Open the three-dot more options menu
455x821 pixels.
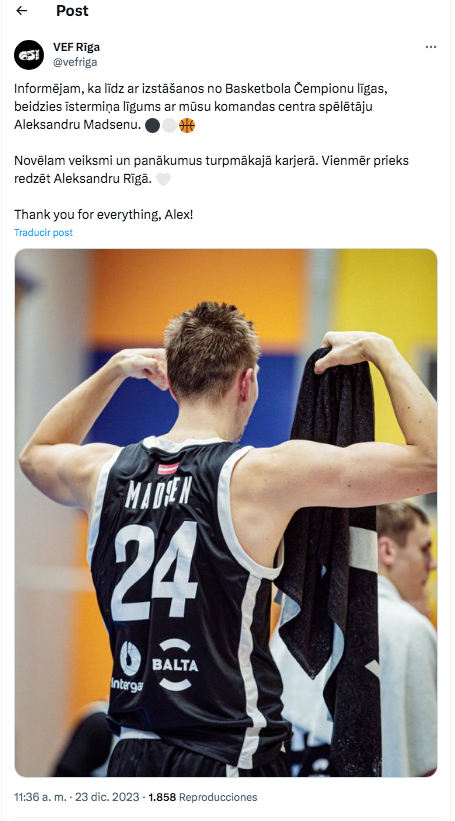pyautogui.click(x=430, y=47)
